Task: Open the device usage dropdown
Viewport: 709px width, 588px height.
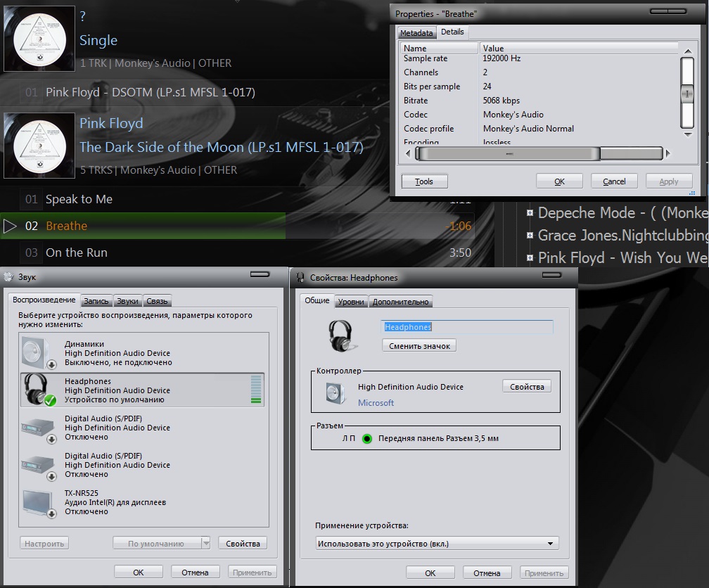Action: [x=436, y=544]
